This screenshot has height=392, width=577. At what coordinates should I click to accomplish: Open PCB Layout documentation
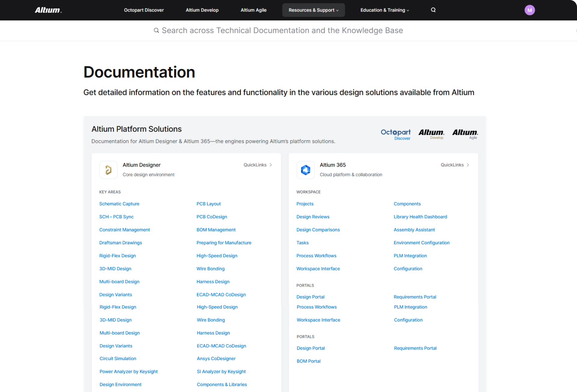209,204
